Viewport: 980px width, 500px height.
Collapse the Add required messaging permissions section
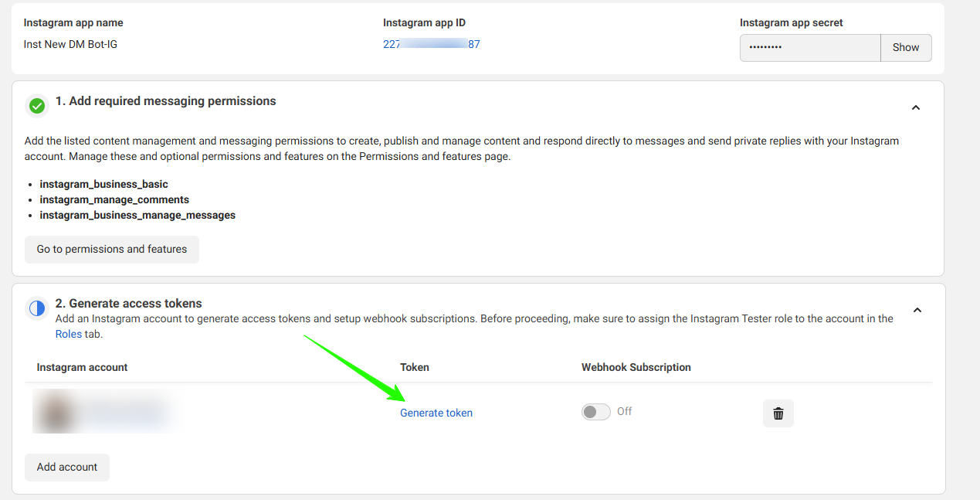pos(916,107)
